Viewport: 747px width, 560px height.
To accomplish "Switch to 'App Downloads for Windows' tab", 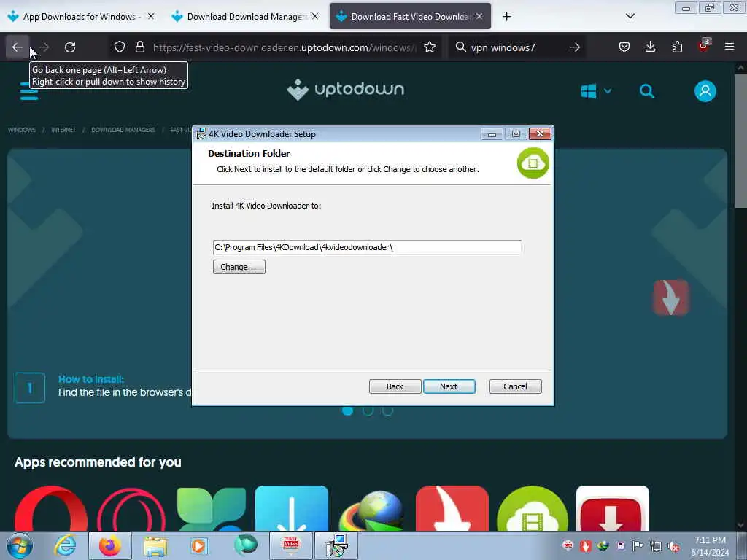I will click(79, 17).
